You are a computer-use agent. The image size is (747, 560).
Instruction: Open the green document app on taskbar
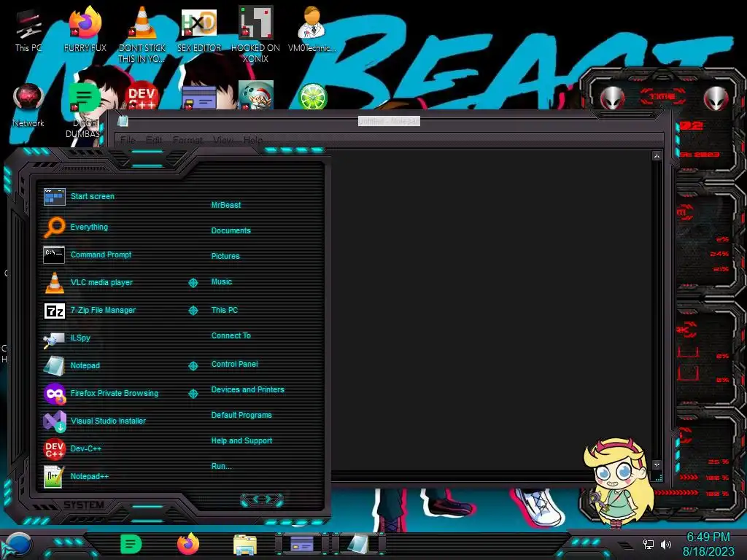pos(131,544)
